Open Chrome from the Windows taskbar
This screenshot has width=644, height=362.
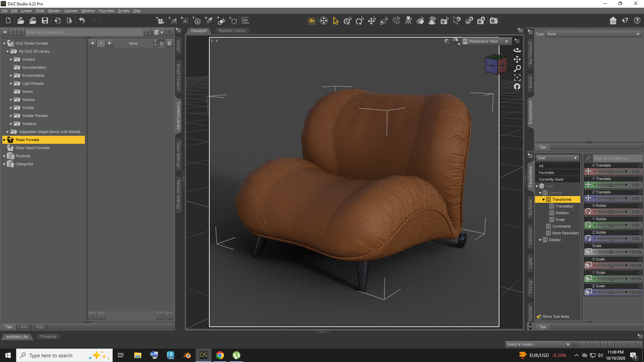pyautogui.click(x=220, y=355)
